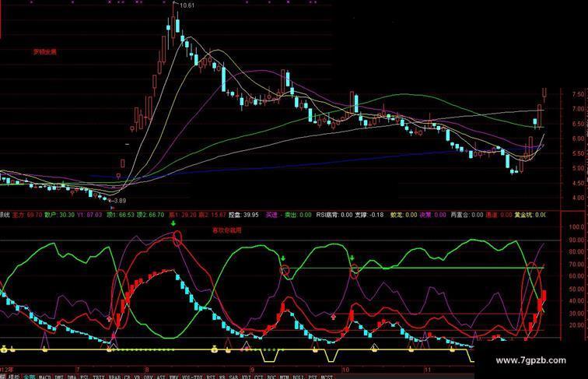Select the WR indicator tab
The height and width of the screenshot is (379, 588).
(x=222, y=377)
